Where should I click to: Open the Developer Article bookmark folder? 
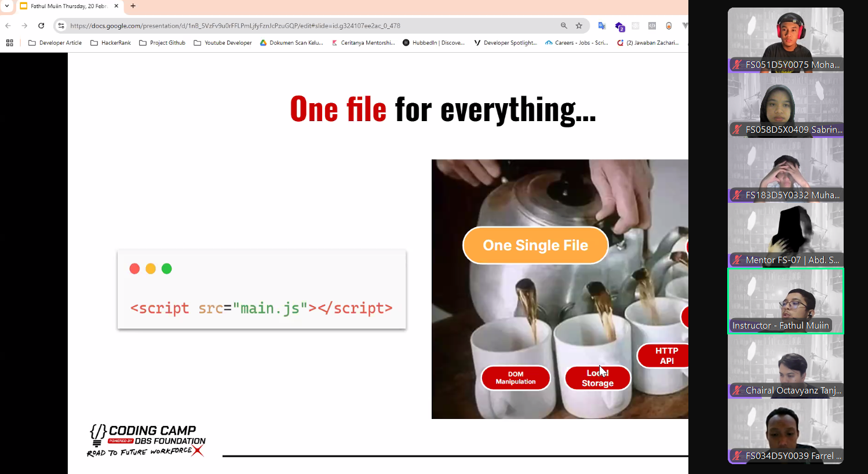55,43
